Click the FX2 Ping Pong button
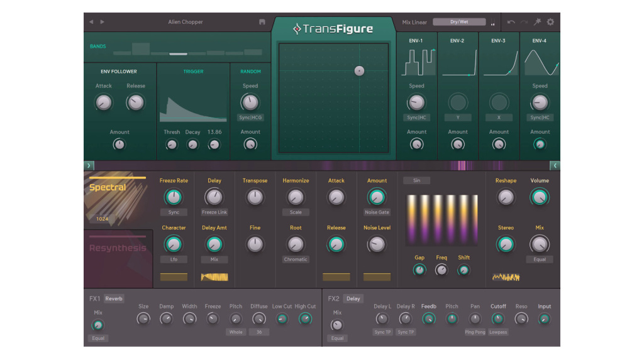Screen dimensions: 644x355 click(x=475, y=332)
